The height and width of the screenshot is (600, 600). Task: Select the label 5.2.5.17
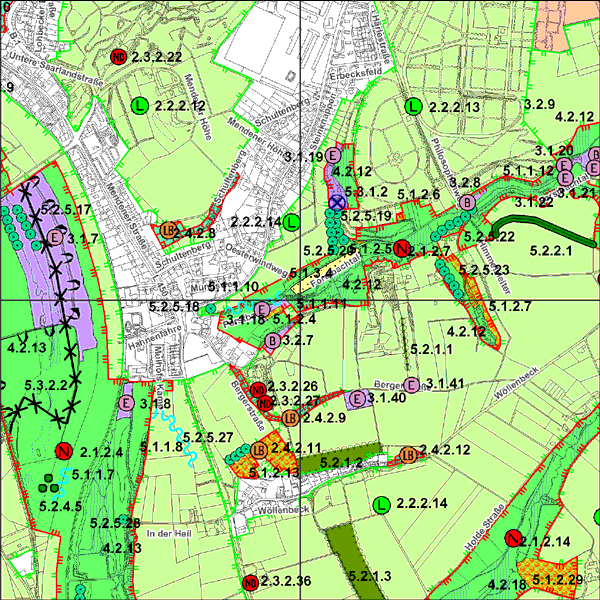pos(66,209)
